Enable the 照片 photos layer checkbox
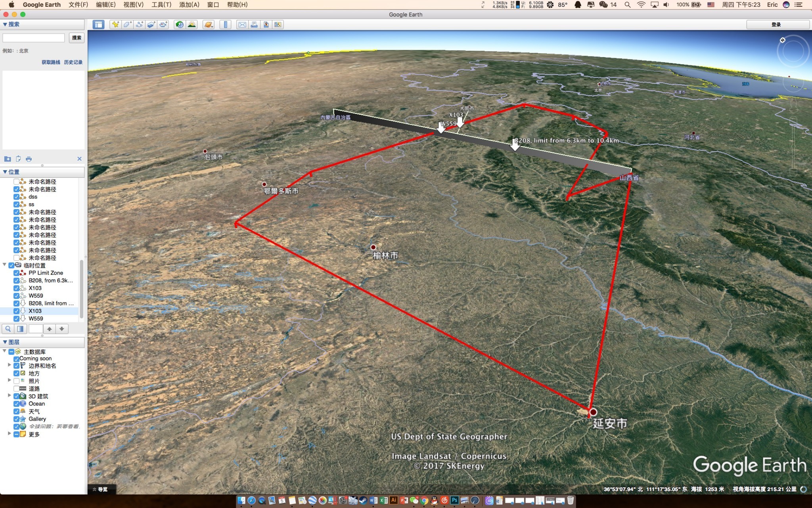Screen dimensions: 812x508 [x=17, y=381]
